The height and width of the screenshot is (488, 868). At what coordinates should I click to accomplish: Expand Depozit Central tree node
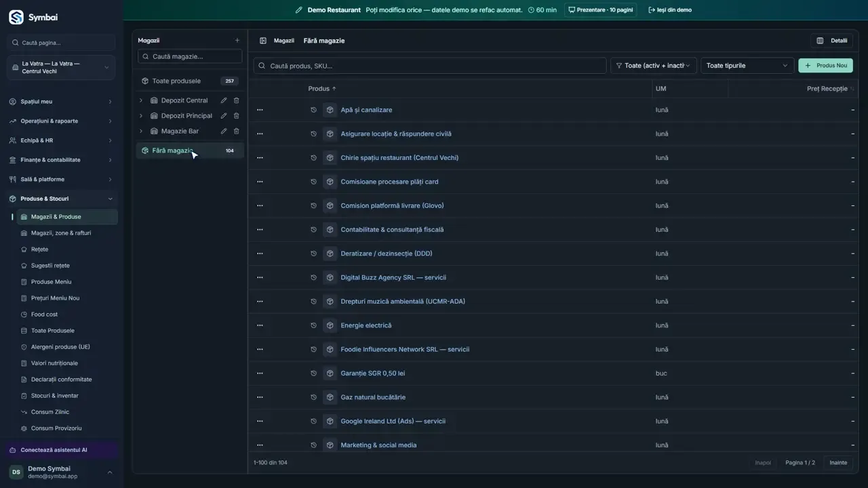[141, 100]
